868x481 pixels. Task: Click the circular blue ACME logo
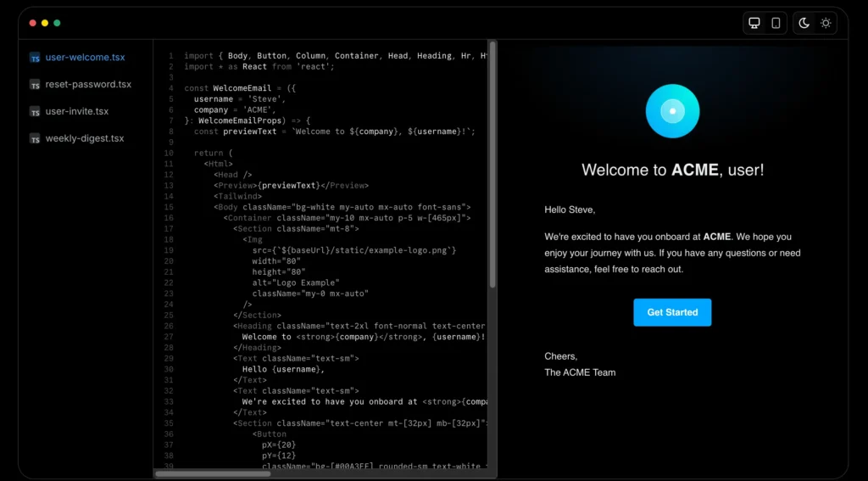tap(672, 111)
